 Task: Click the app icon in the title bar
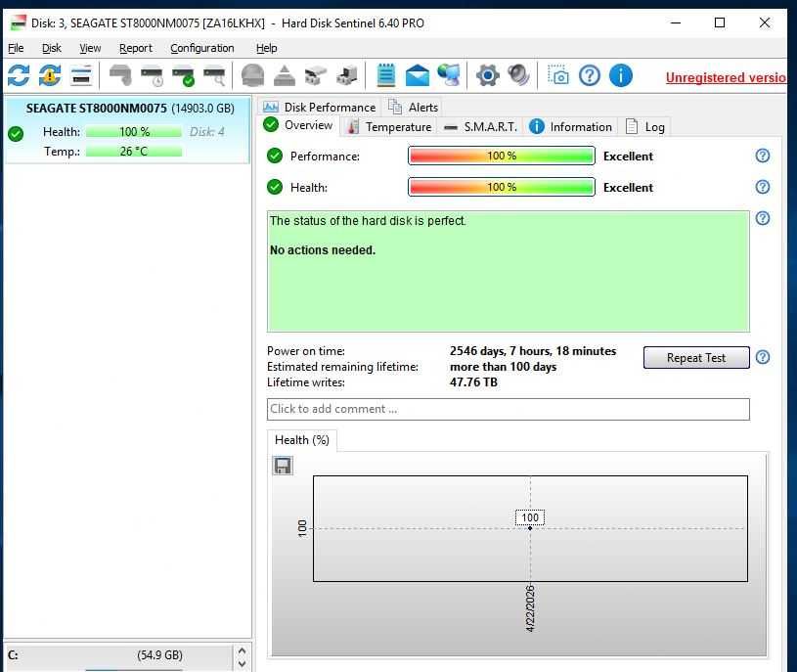coord(19,22)
